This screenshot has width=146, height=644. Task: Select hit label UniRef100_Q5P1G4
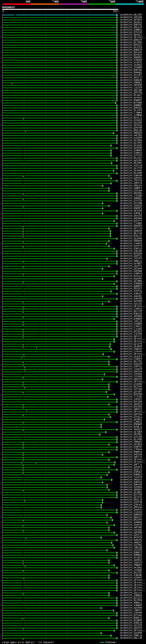click(131, 507)
